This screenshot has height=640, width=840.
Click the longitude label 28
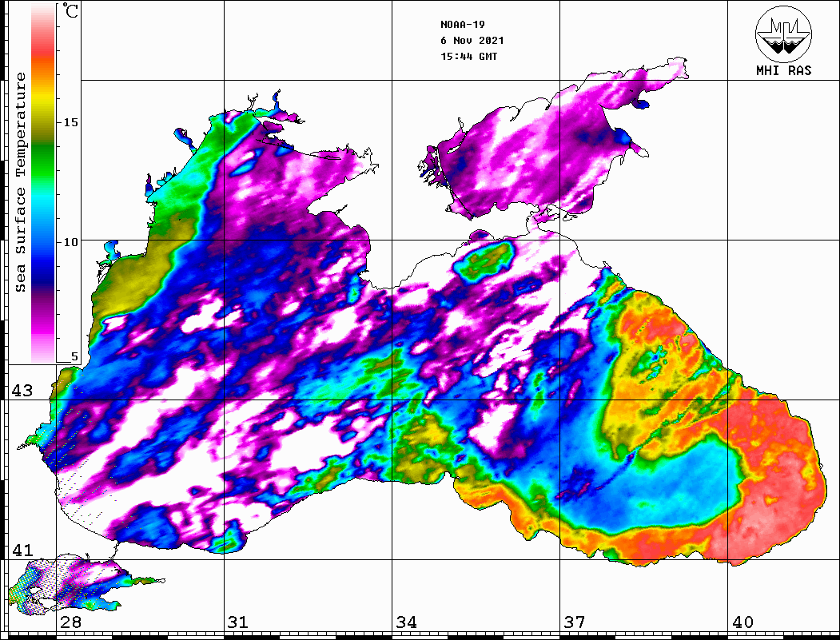tap(70, 622)
